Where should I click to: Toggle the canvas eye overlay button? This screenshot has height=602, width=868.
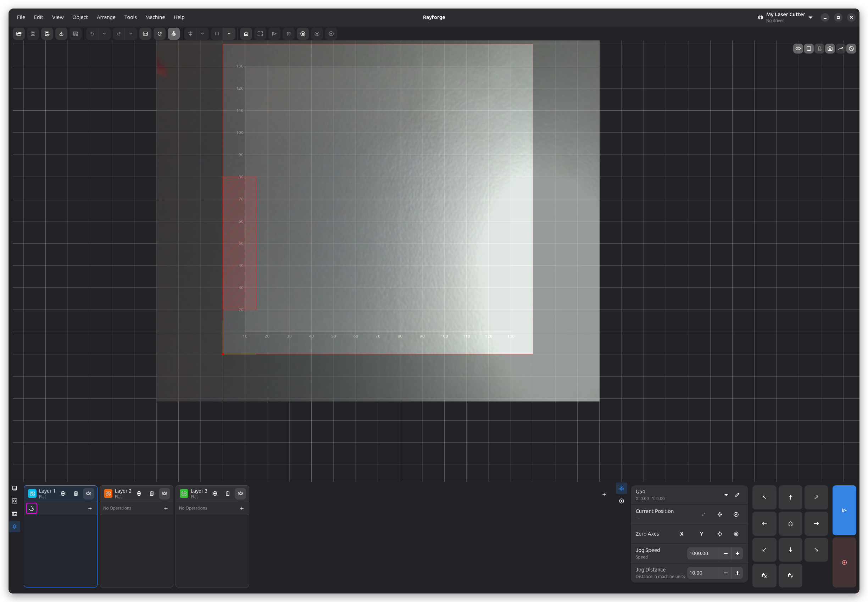(x=798, y=49)
